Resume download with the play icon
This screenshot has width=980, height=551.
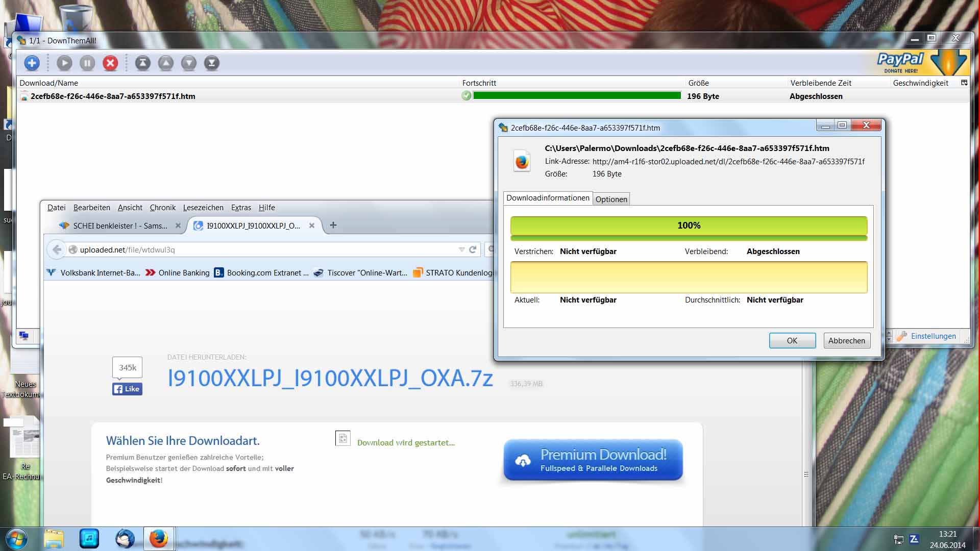64,63
